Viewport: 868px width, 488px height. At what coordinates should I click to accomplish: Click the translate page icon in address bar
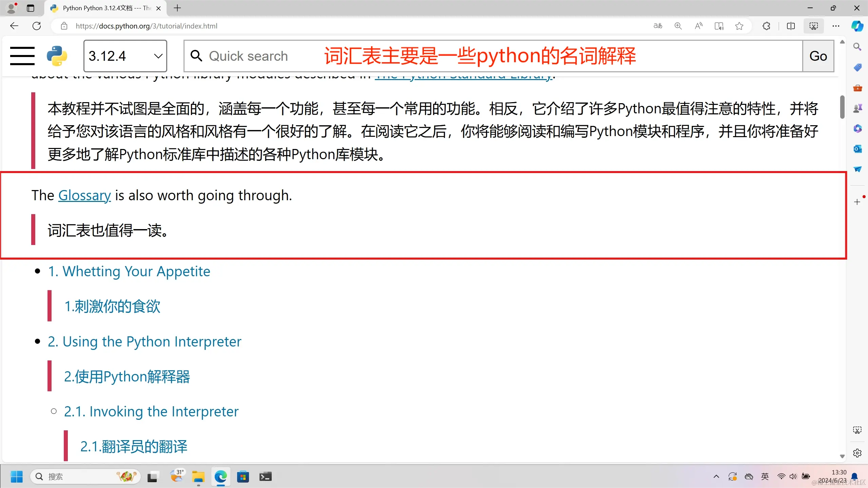click(658, 26)
